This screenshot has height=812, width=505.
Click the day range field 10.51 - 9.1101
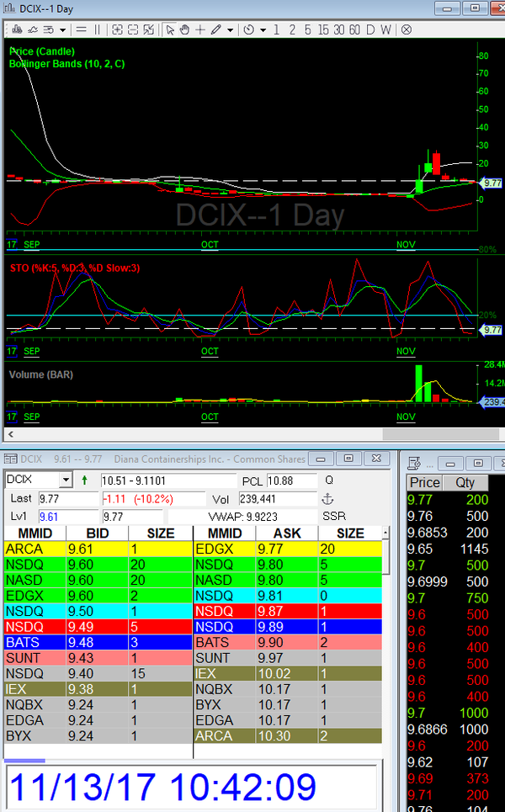tap(168, 480)
